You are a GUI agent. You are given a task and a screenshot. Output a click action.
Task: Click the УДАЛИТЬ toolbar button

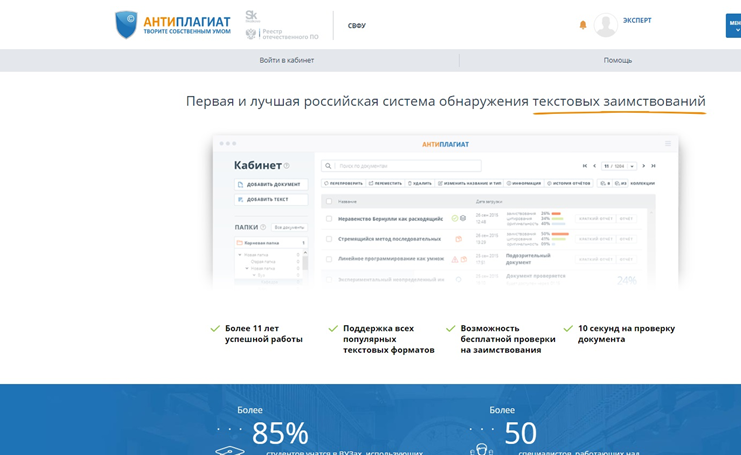[420, 183]
